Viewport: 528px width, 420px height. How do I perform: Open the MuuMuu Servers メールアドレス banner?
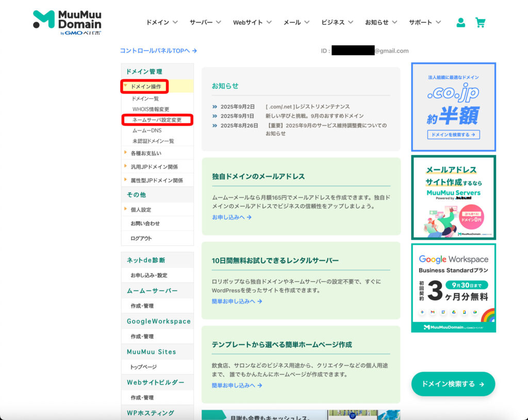coord(453,197)
